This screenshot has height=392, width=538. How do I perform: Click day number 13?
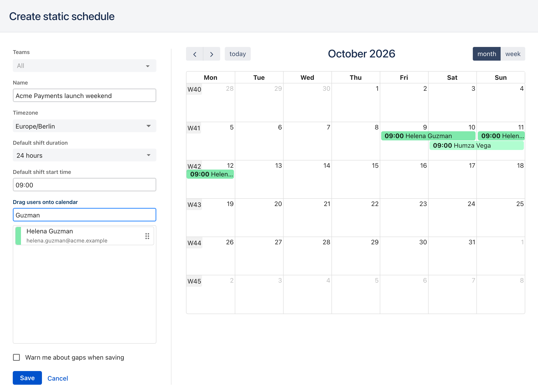pos(278,165)
